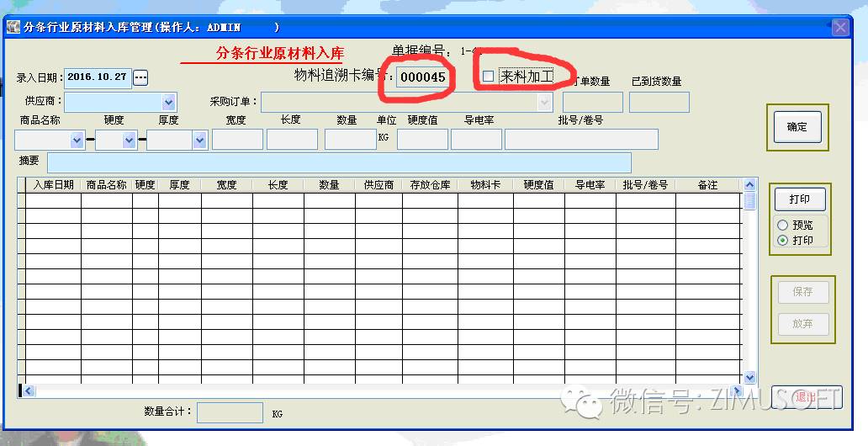The width and height of the screenshot is (868, 446).
Task: Expand the 硬度 dropdown list
Action: pyautogui.click(x=129, y=141)
